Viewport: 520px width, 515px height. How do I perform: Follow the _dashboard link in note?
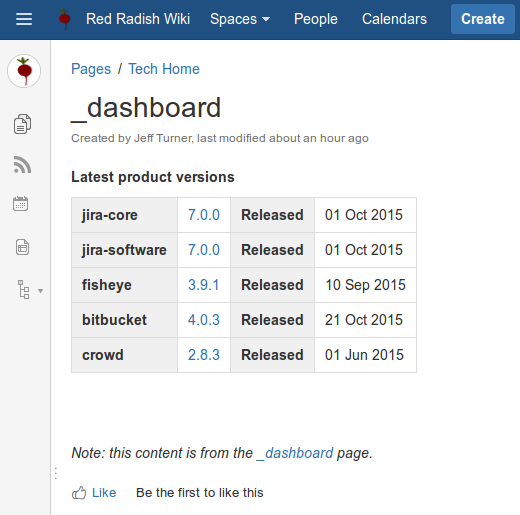tap(295, 453)
